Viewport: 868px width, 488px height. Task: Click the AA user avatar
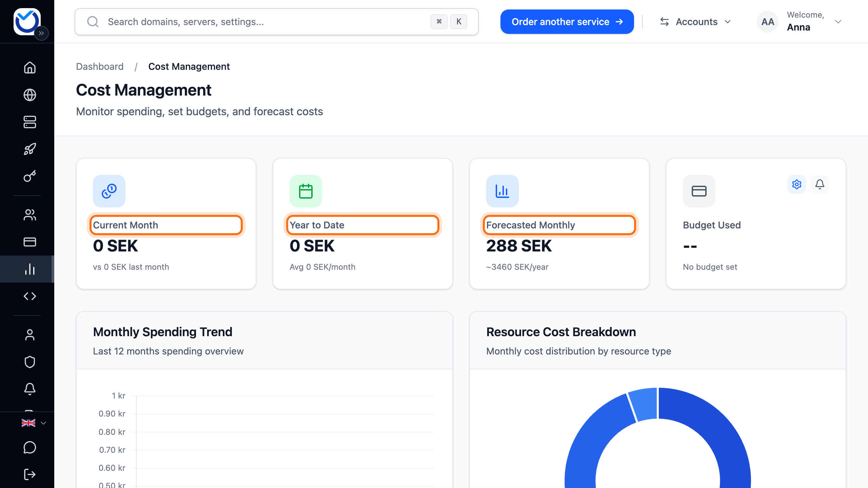[768, 22]
